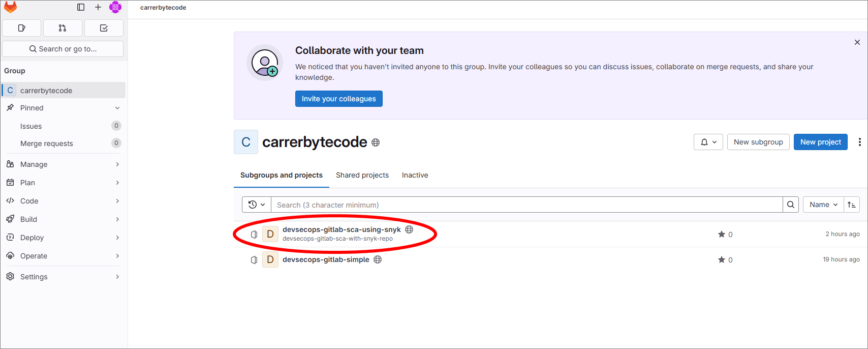Click the New project button
Viewport: 868px width, 349px height.
(x=821, y=142)
